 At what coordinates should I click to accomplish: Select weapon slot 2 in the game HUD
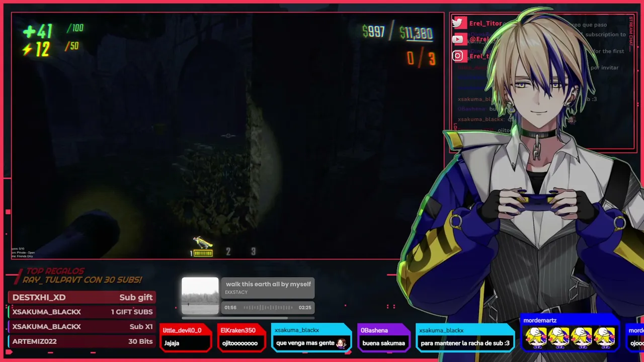[x=228, y=251]
